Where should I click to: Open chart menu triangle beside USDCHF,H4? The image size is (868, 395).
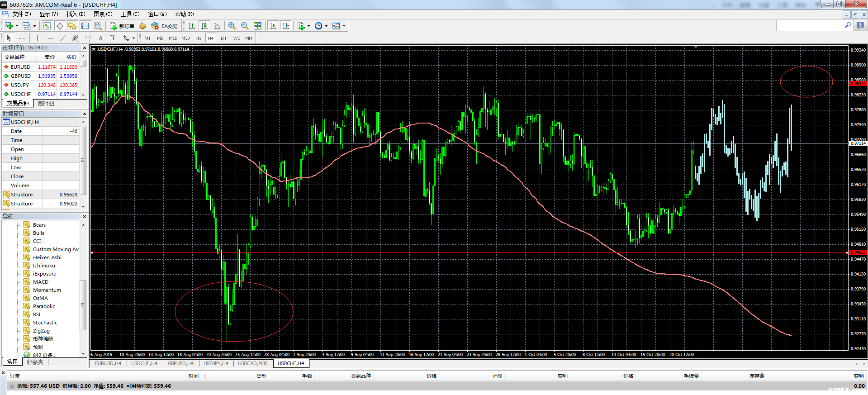(x=94, y=49)
